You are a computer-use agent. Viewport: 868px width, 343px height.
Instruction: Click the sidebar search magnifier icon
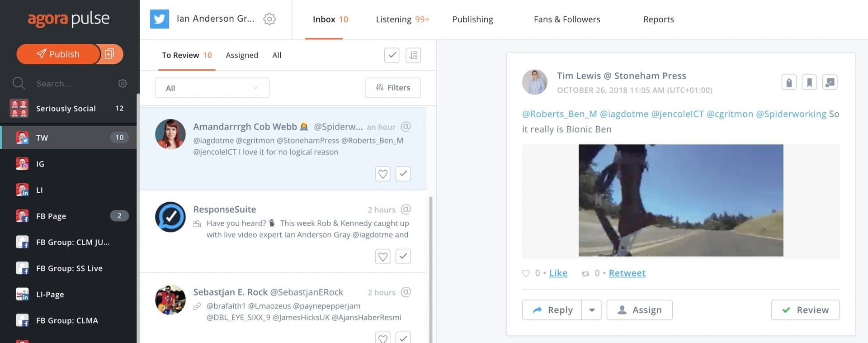point(19,83)
